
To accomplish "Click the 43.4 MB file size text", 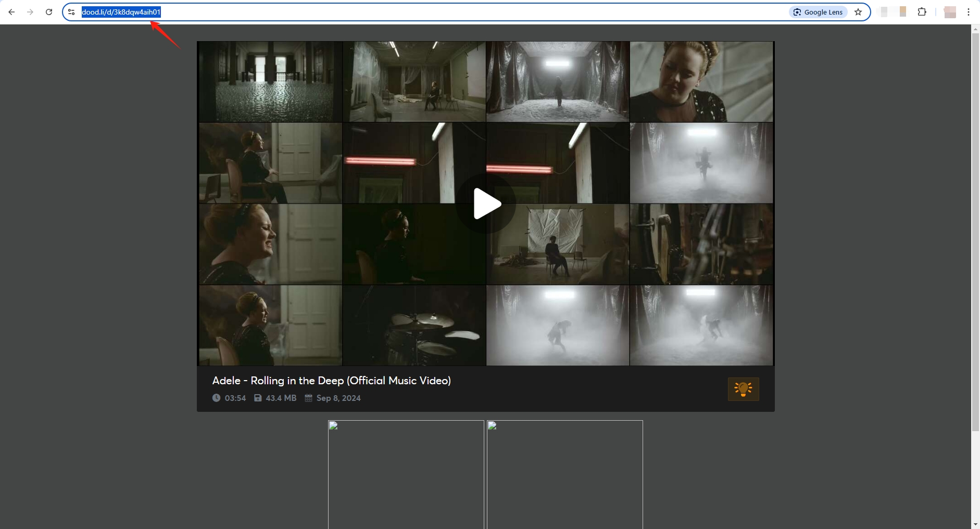I will (281, 398).
